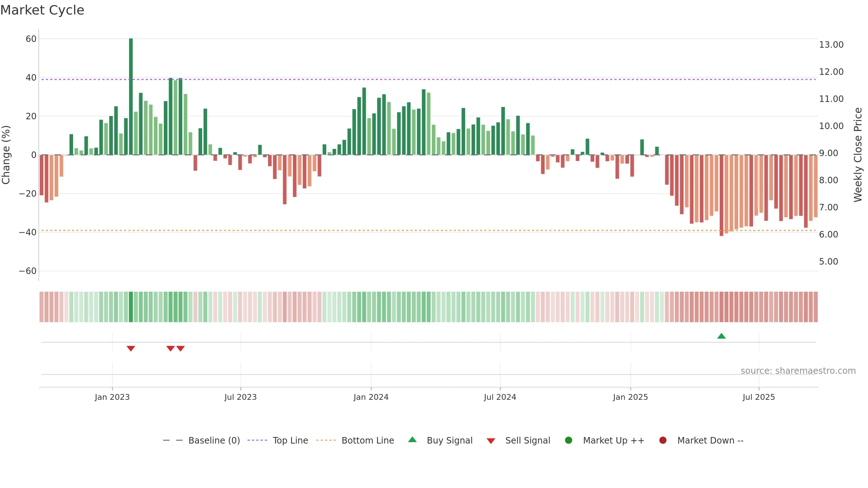Click the Jul 2023 axis label

[241, 397]
